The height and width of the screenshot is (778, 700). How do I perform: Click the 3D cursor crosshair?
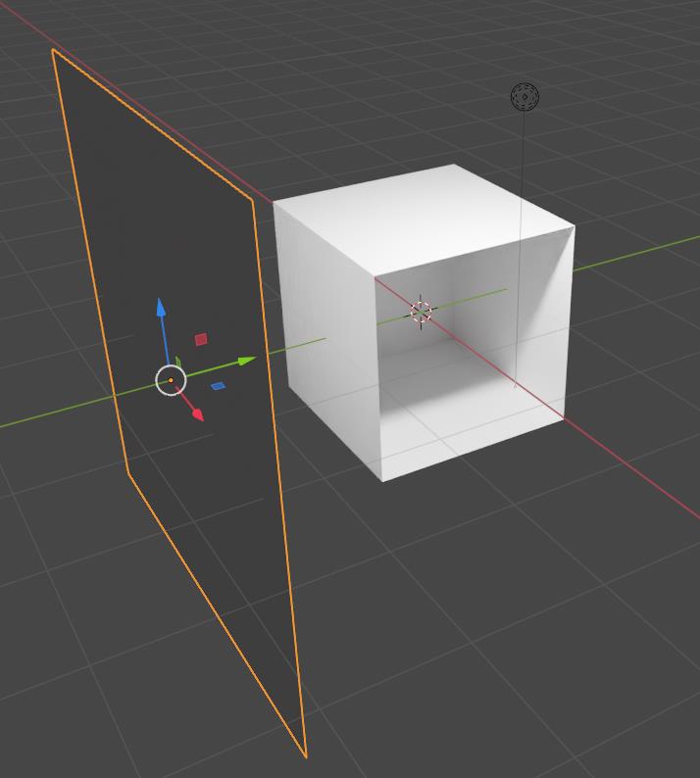tap(421, 311)
